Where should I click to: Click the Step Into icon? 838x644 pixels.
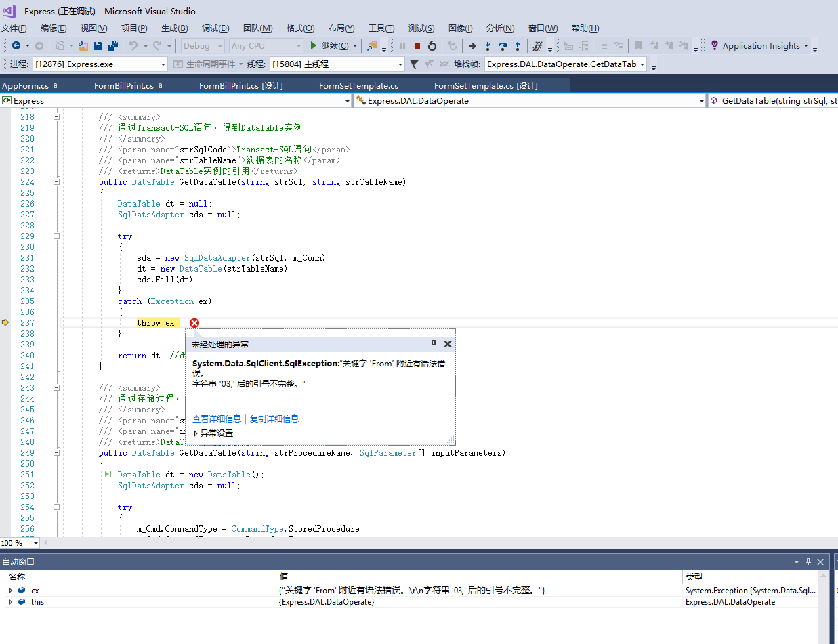(x=488, y=45)
